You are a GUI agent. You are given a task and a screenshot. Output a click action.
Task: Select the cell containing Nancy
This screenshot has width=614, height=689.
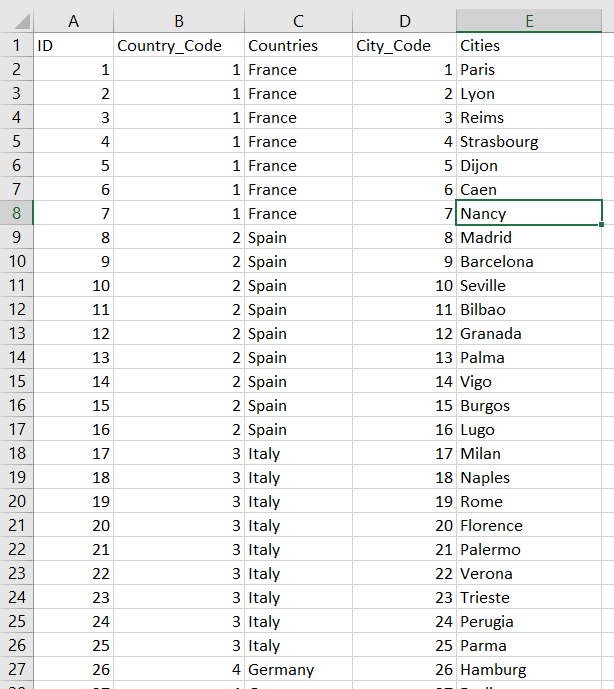tap(529, 213)
